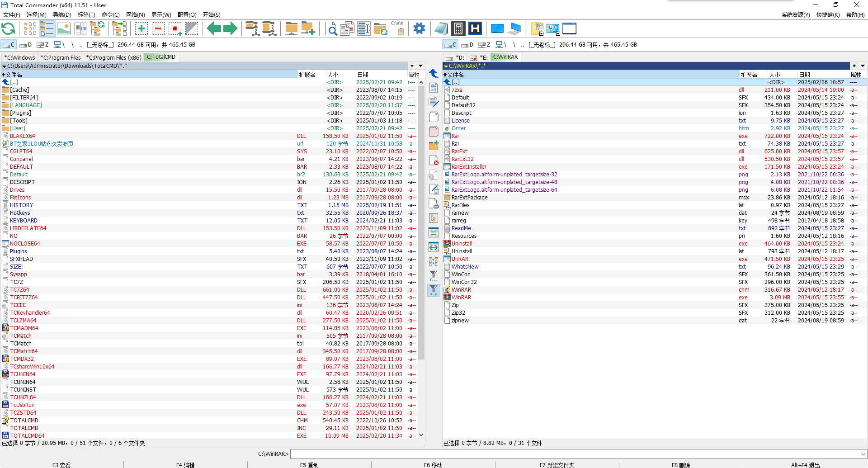Open the right panel directory history dropdown arrow

863,66
